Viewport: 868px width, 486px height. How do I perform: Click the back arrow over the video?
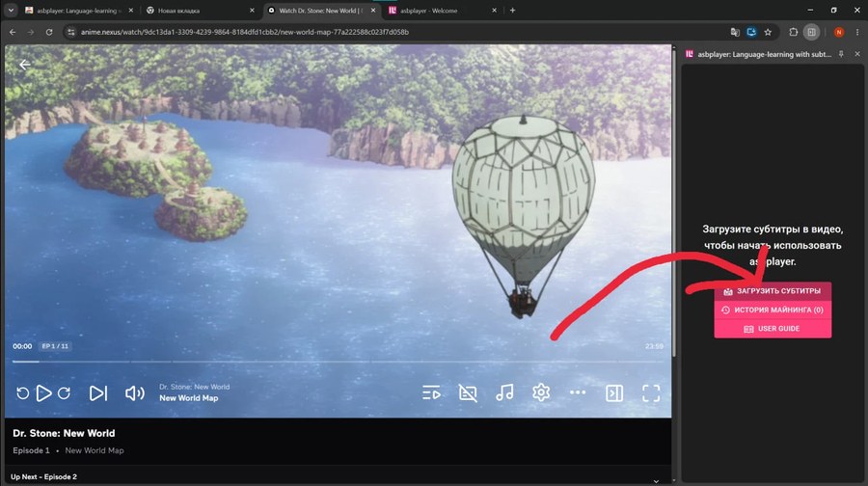[x=25, y=65]
